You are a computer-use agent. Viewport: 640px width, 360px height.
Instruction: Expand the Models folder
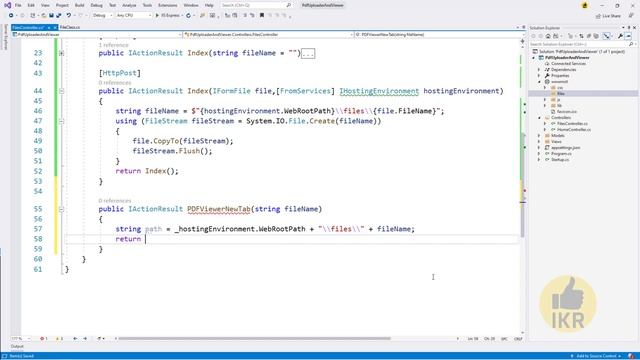(x=539, y=136)
